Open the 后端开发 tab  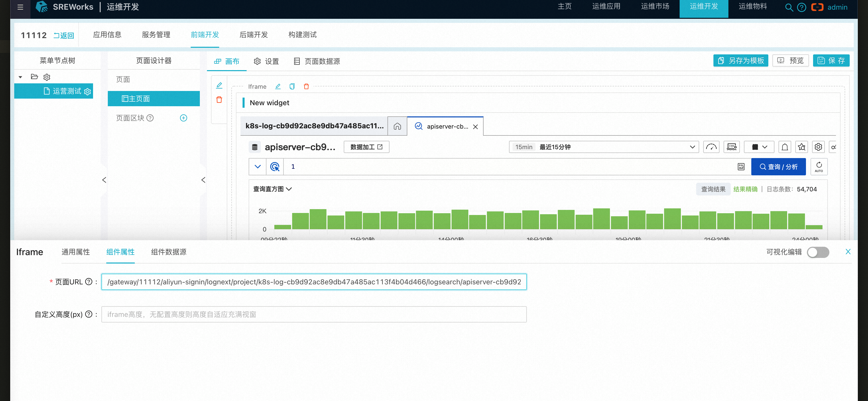click(253, 35)
